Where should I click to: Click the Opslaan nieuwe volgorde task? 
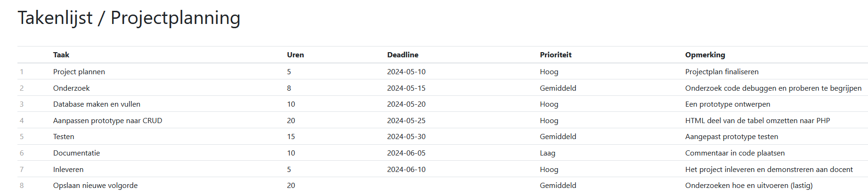click(96, 186)
